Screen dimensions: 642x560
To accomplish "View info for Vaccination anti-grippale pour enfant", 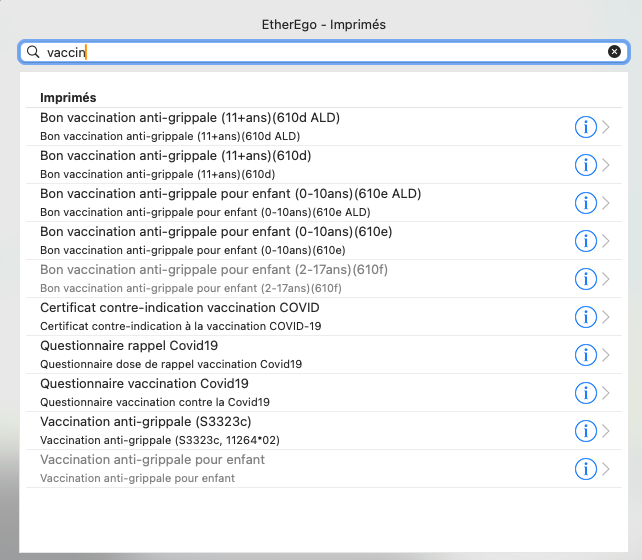I will pos(585,469).
